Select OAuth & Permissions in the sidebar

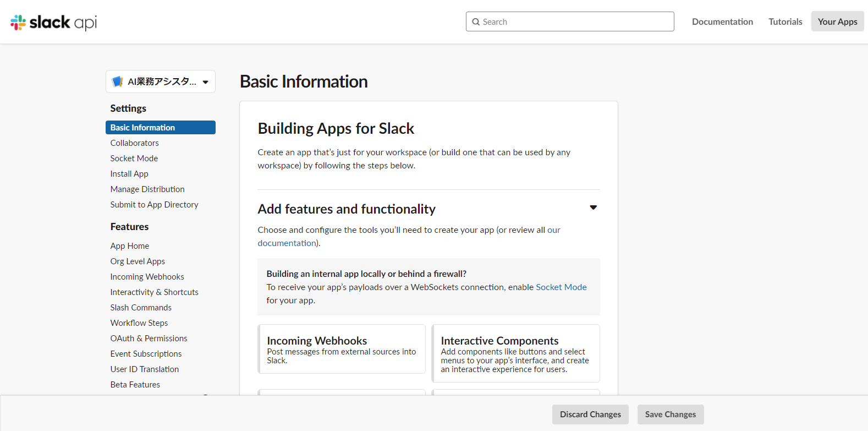[149, 339]
